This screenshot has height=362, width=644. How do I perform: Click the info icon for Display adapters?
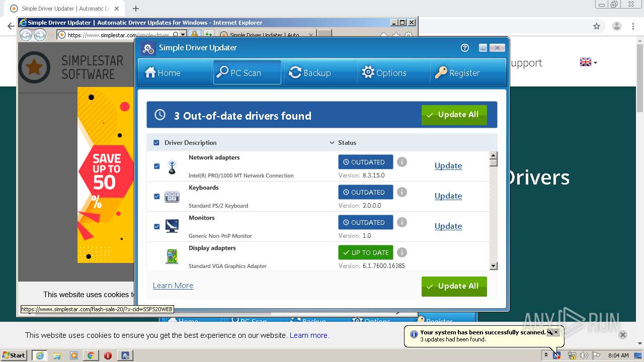[401, 252]
